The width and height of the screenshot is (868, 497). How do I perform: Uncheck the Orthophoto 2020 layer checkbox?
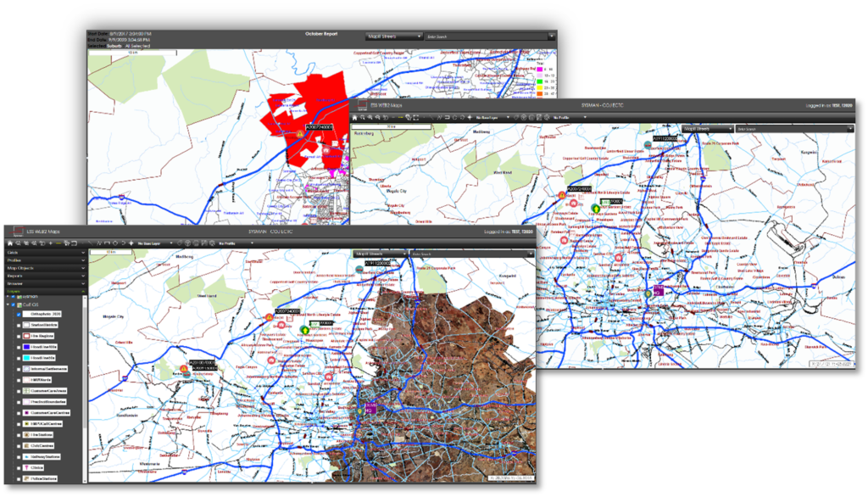[19, 314]
